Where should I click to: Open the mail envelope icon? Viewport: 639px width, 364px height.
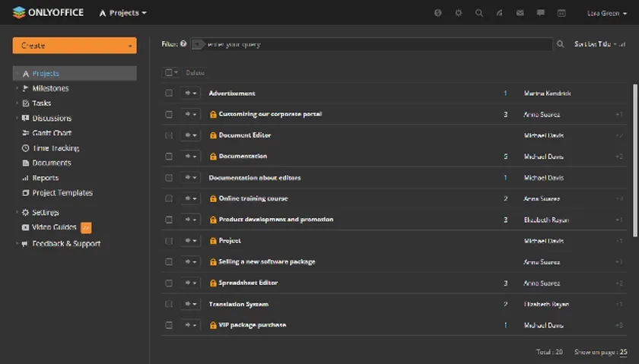(520, 13)
